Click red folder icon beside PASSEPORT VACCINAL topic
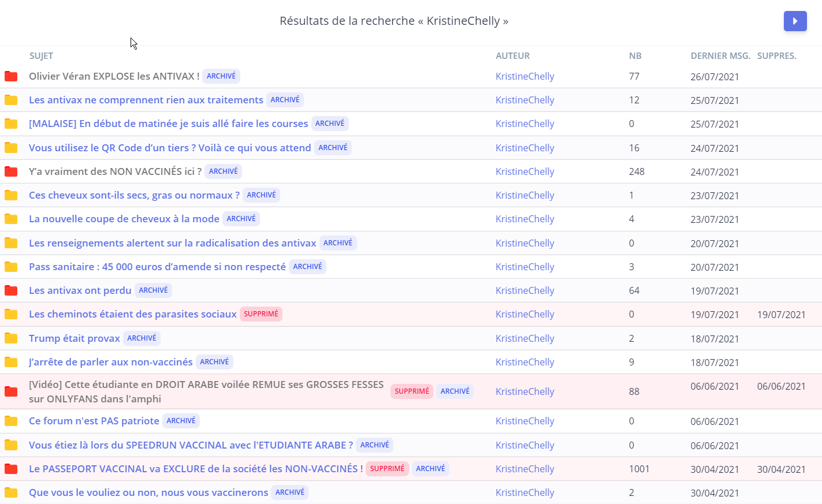822x504 pixels. 11,469
